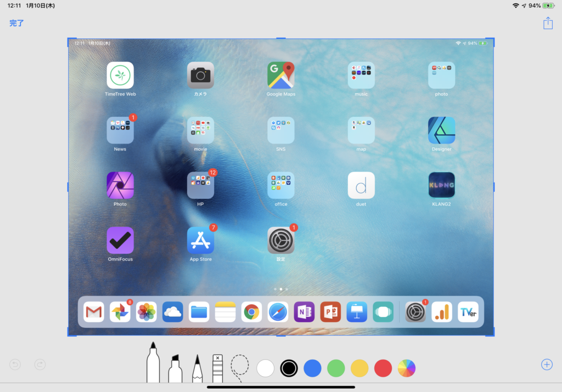This screenshot has width=562, height=392.
Task: Click the PowerPoint dock icon
Action: 330,312
